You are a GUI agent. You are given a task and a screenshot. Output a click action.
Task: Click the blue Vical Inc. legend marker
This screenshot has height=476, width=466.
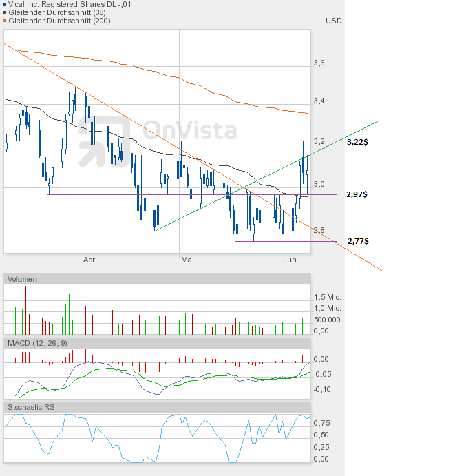(x=5, y=4)
